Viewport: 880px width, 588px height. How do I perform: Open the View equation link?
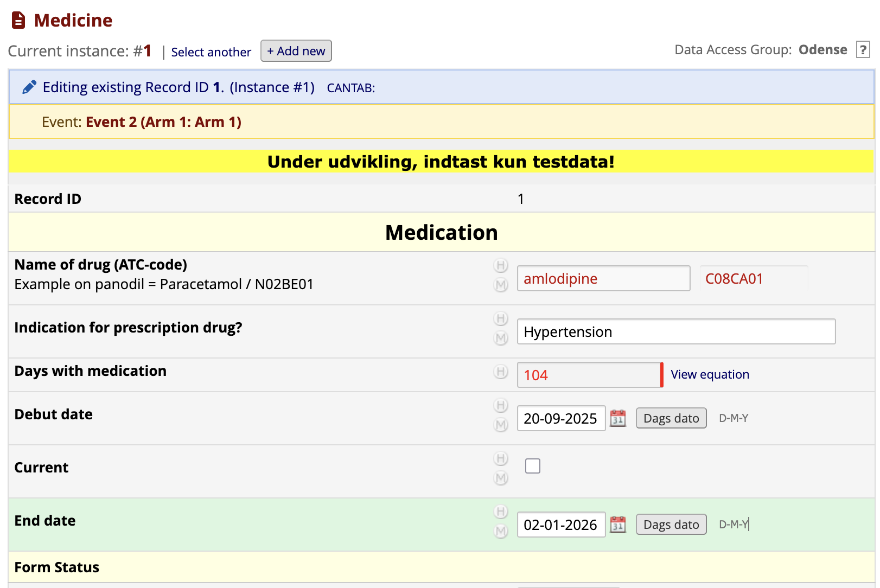(x=709, y=374)
